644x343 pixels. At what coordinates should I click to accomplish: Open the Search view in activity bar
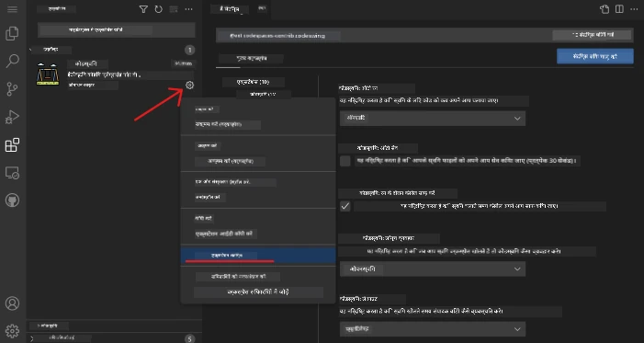(x=12, y=62)
